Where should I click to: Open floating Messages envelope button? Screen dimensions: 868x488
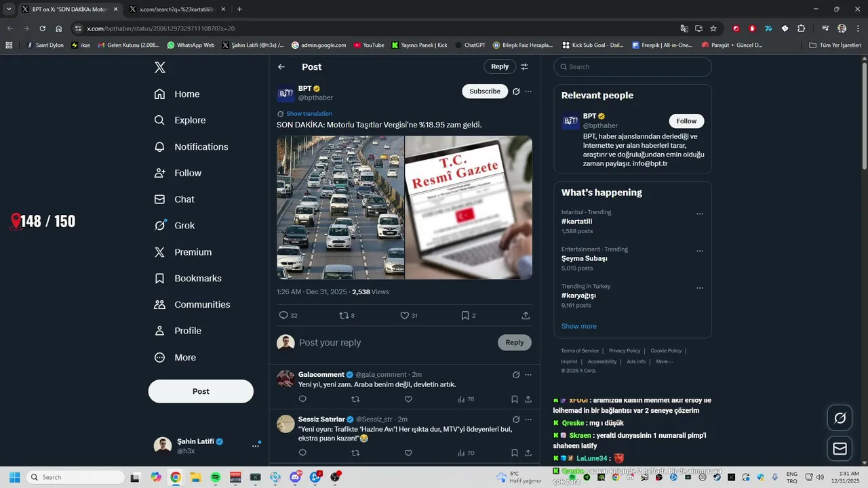[840, 449]
